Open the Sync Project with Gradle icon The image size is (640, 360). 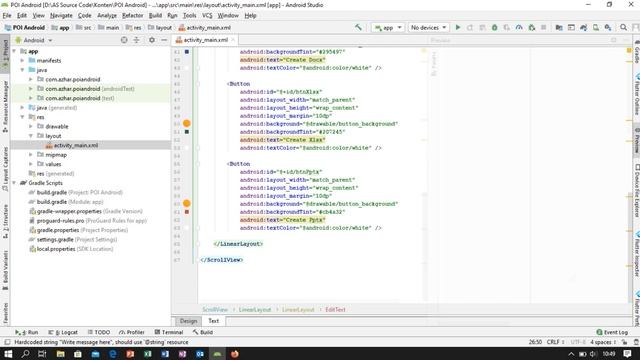pyautogui.click(x=584, y=27)
